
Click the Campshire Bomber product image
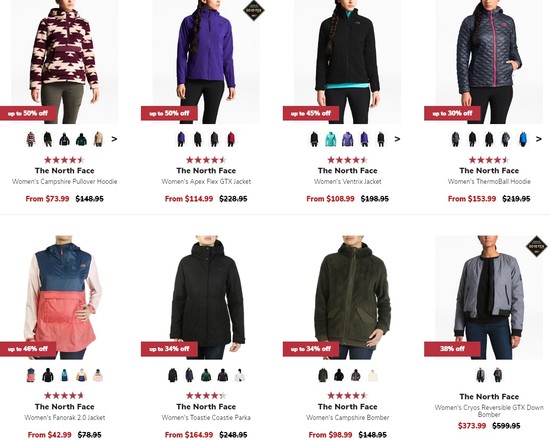[x=351, y=297]
